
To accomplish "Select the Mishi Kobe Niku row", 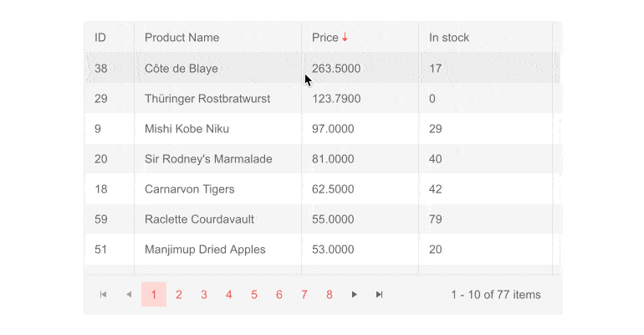I will pos(319,129).
